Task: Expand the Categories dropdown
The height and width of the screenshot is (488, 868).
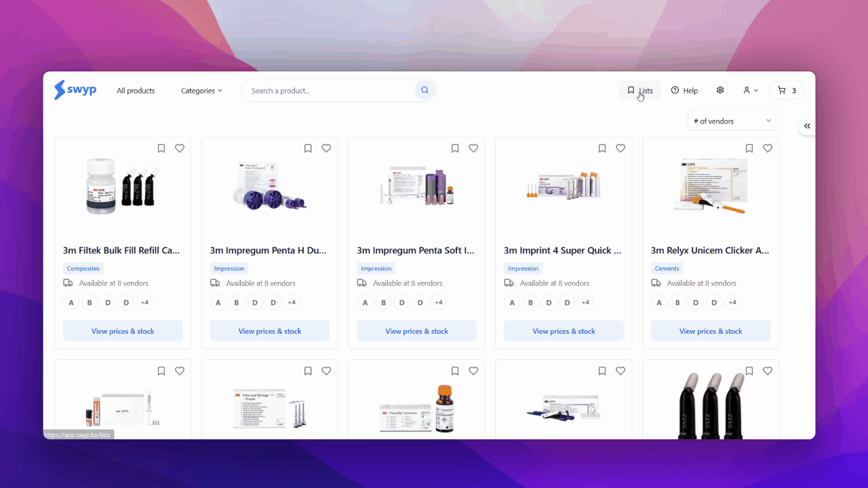Action: [201, 91]
